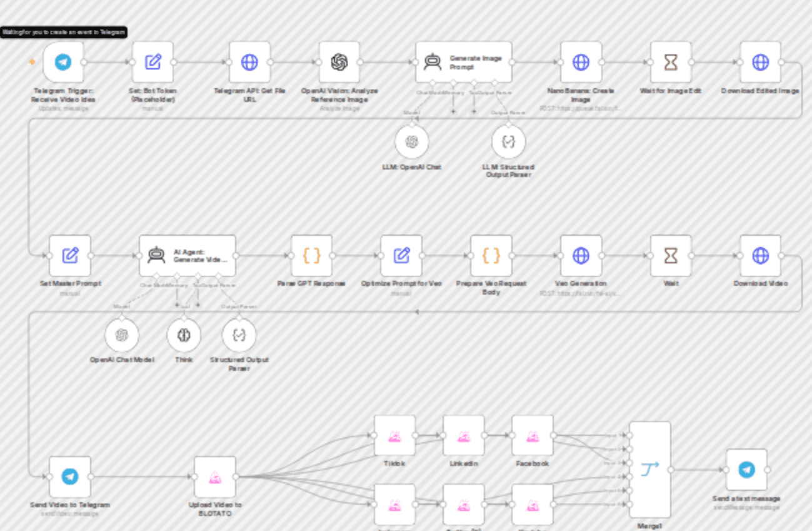Open the LLM Structured Output Parser sub-node
The width and height of the screenshot is (812, 531).
tap(508, 141)
